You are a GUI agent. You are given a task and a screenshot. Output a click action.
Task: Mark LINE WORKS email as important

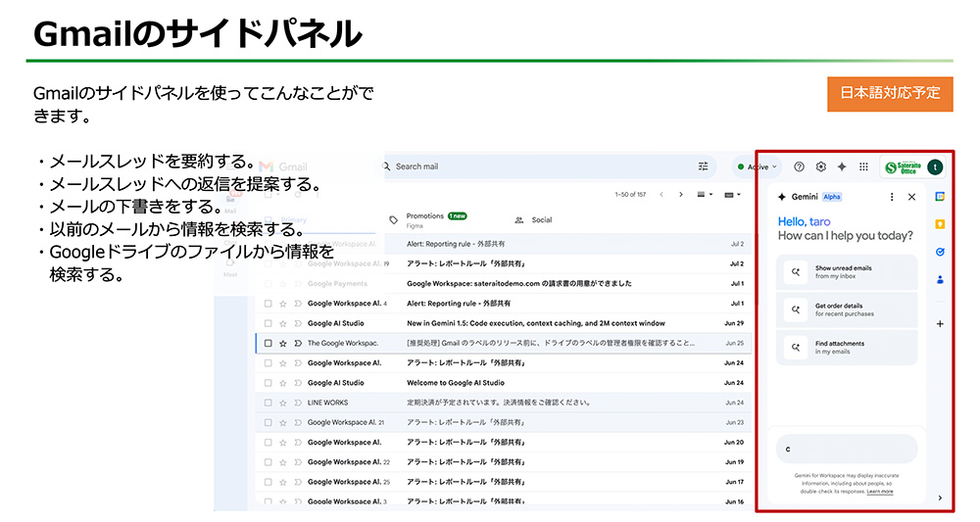click(x=298, y=403)
